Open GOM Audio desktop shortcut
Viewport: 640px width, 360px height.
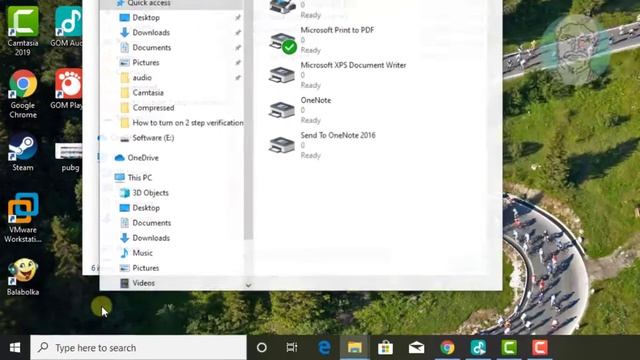pos(68,27)
